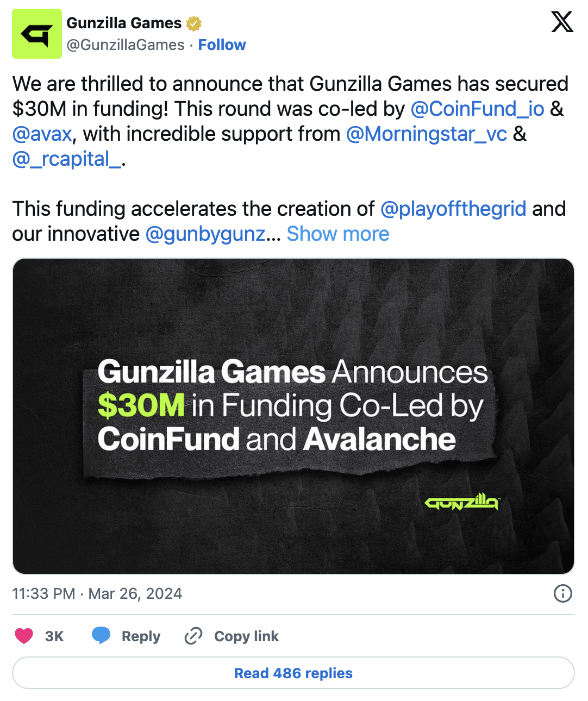Screen dimensions: 588x701
Task: Open the @_rcapital_ mention
Action: pyautogui.click(x=67, y=159)
